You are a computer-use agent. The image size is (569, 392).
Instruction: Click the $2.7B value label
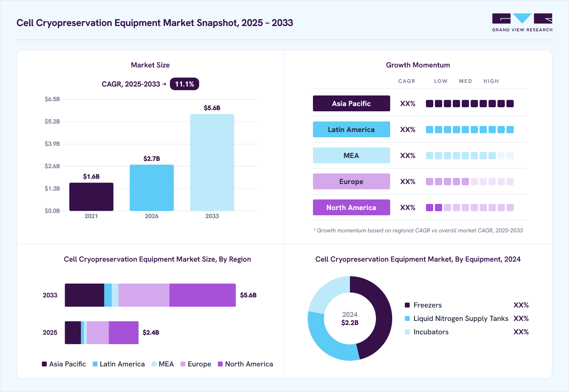[x=152, y=158]
